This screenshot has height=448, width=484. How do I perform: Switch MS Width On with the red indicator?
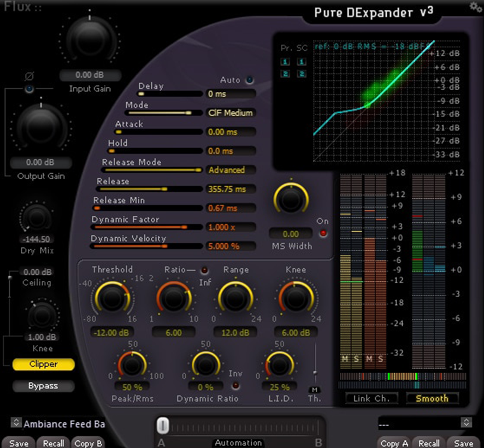(x=323, y=232)
